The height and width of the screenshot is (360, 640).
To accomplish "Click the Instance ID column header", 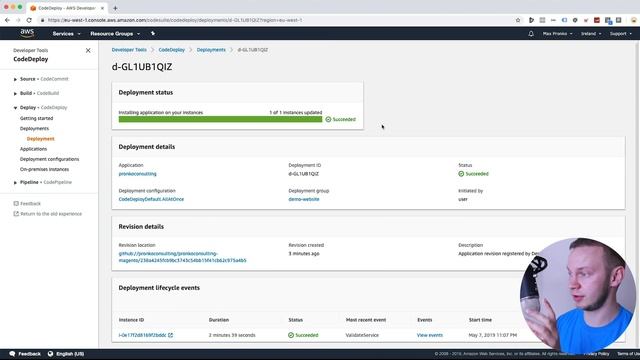I will pos(131,320).
